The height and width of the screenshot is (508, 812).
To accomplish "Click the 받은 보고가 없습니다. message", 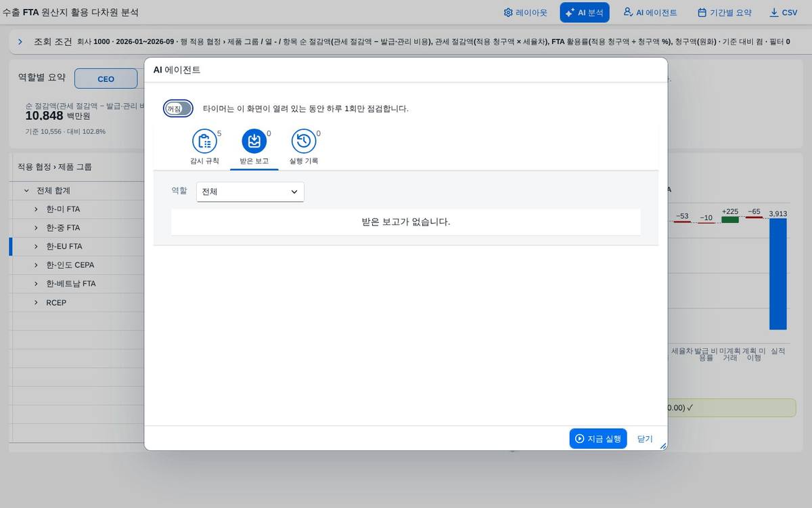I will pos(406,221).
